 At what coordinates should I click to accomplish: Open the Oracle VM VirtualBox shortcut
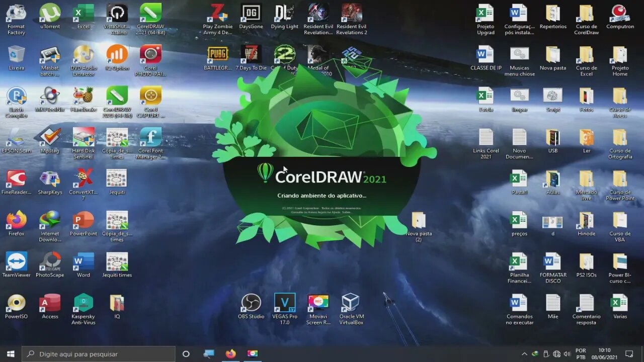(x=352, y=310)
